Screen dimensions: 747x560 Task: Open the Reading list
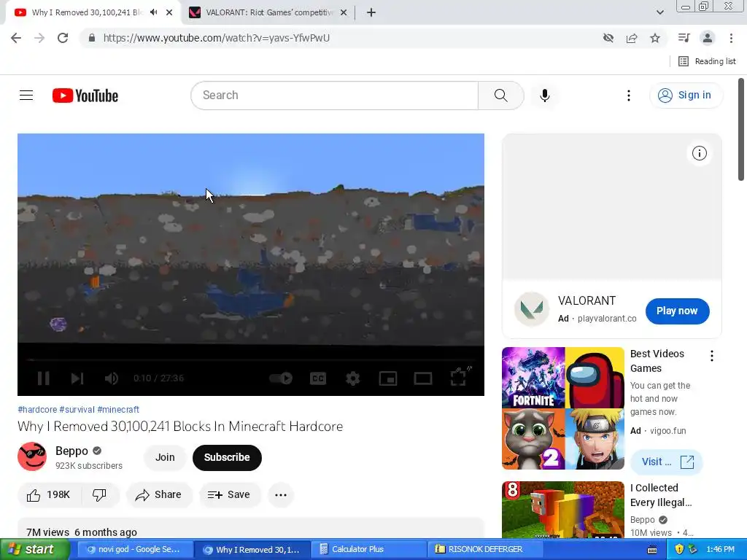(707, 61)
